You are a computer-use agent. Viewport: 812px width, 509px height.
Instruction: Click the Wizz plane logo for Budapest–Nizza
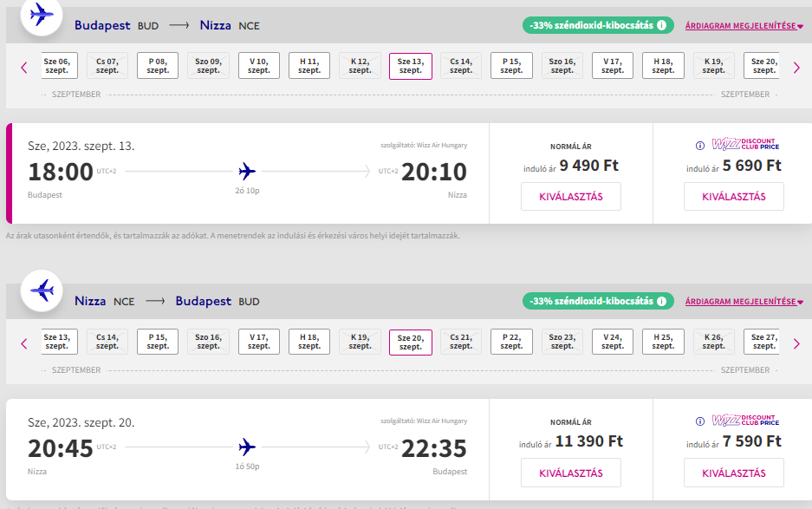pos(41,15)
